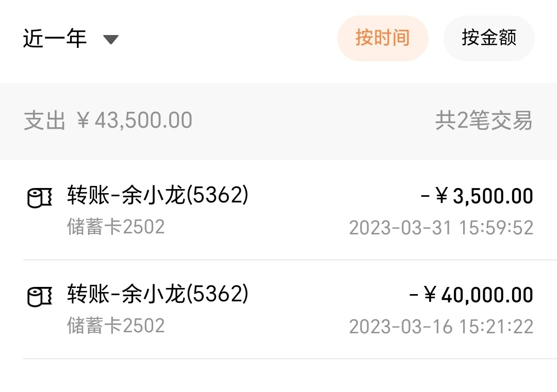The image size is (557, 392).
Task: Select the timestamp 2023-03-16 15:21:22
Action: [441, 327]
